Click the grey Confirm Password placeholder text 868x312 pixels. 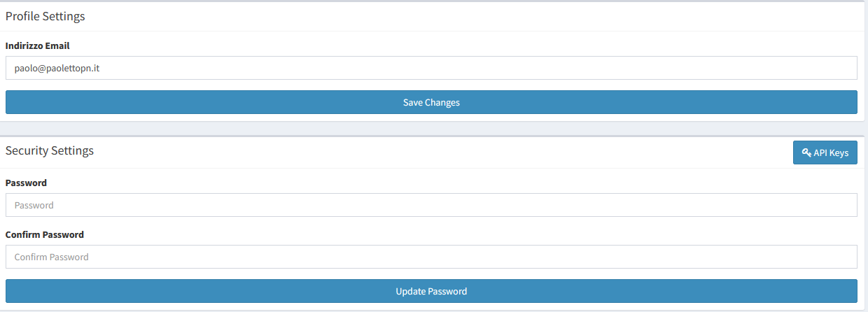point(52,257)
